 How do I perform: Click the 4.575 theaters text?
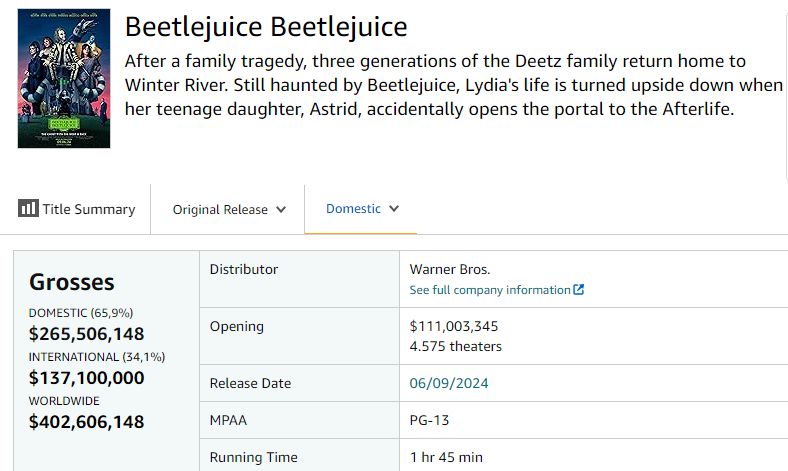point(456,347)
